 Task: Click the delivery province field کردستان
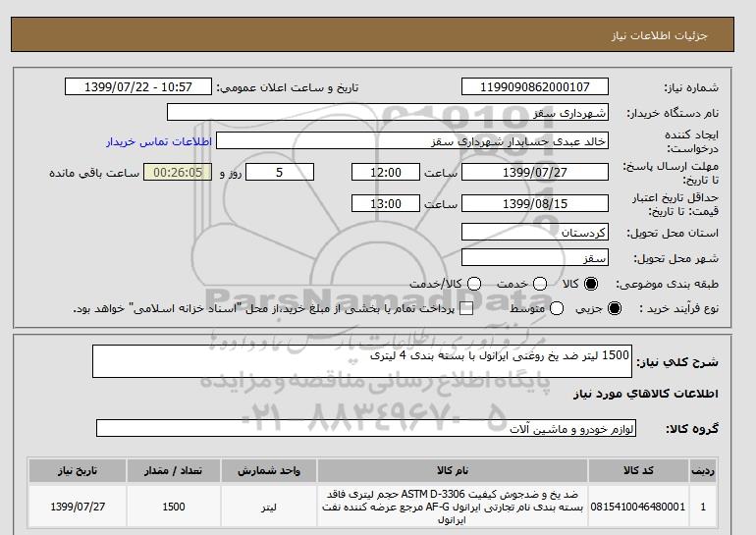click(535, 232)
